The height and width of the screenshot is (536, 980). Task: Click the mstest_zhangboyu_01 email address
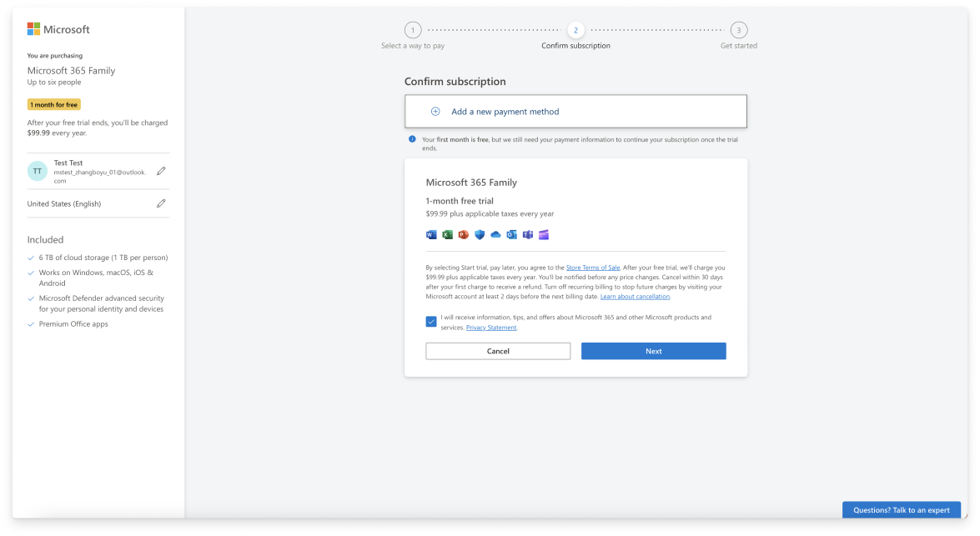point(100,176)
